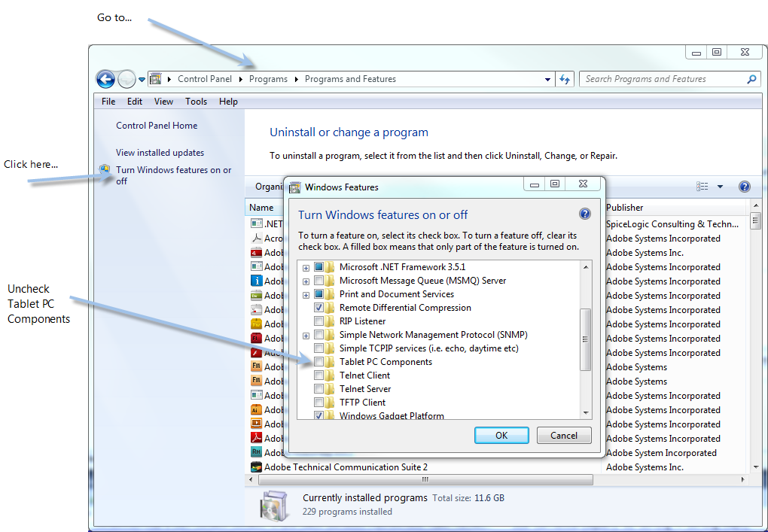Click the Tablet PC Components folder icon

(331, 362)
